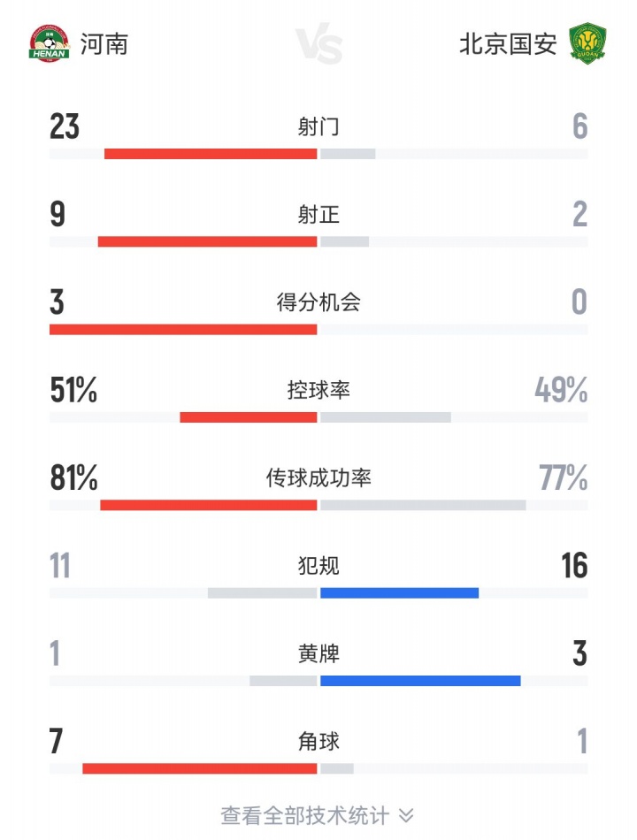Click the blue 犯规 fouls bar
Image resolution: width=637 pixels, height=840 pixels.
pyautogui.click(x=399, y=592)
